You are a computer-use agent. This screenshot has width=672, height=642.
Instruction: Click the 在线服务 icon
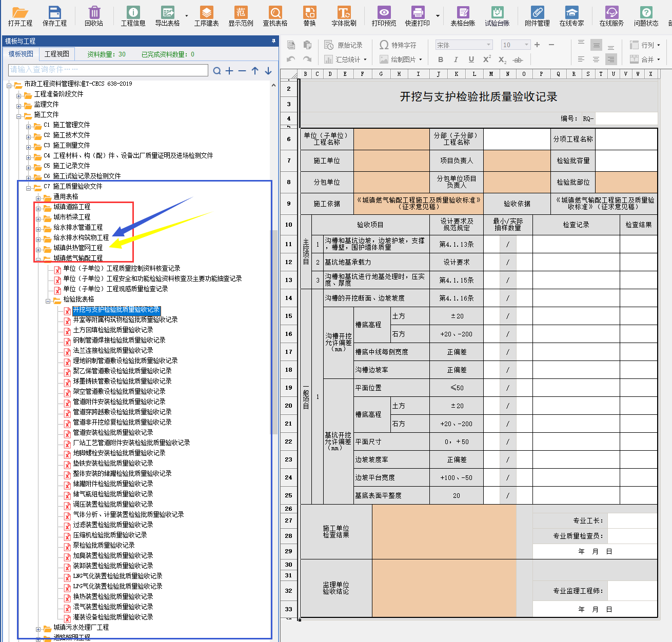[x=611, y=16]
